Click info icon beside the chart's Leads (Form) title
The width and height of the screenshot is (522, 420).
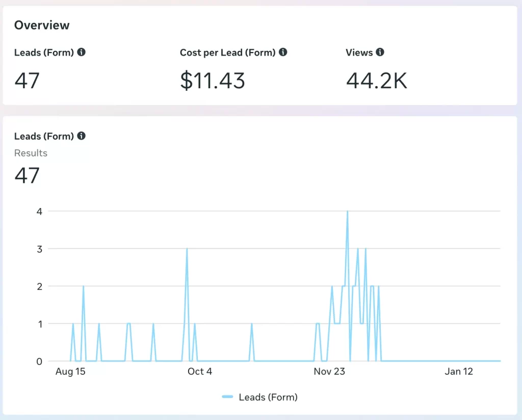point(82,136)
